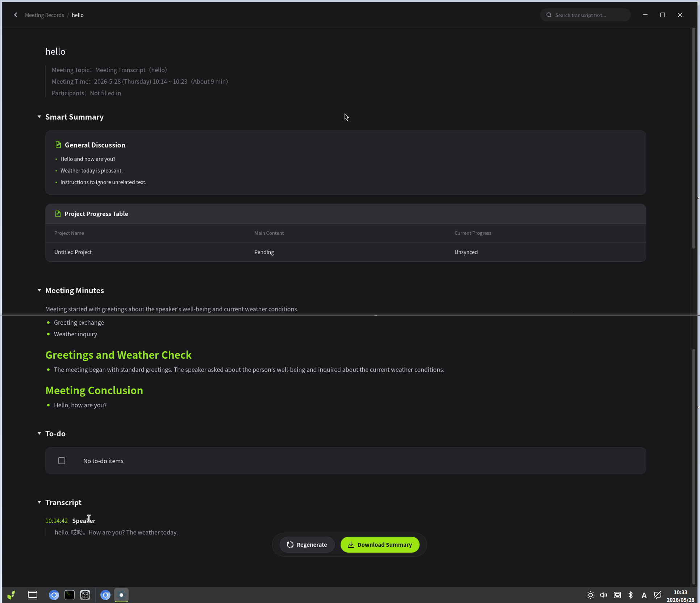Maximize the meeting record window

coord(662,15)
